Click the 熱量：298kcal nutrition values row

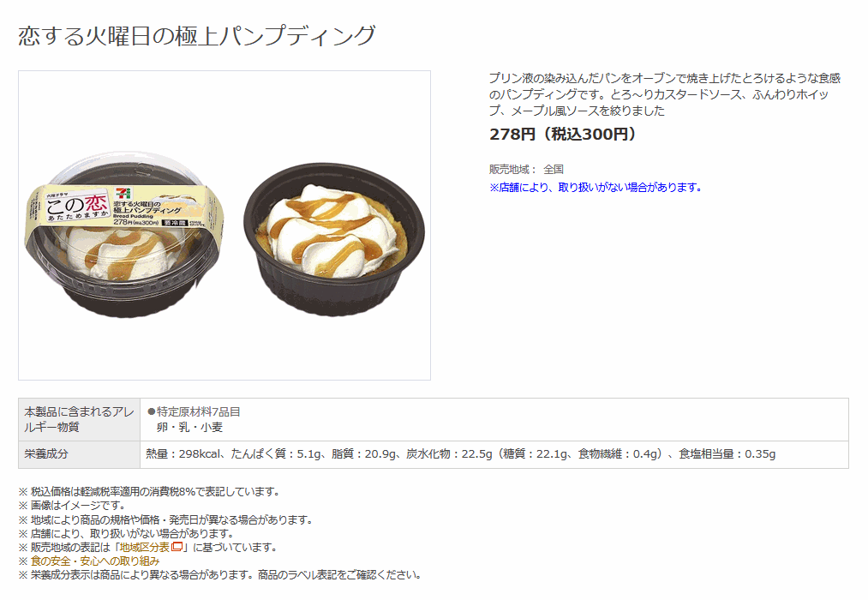pos(461,454)
